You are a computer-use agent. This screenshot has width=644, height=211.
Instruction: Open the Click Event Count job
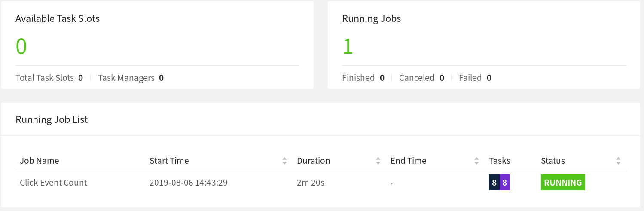click(x=53, y=183)
